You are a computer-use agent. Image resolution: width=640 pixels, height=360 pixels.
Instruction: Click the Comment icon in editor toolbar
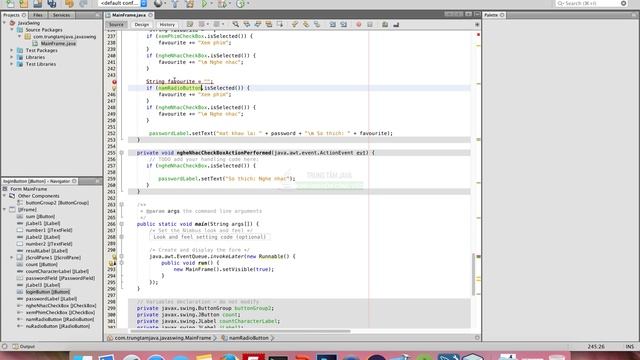(385, 24)
